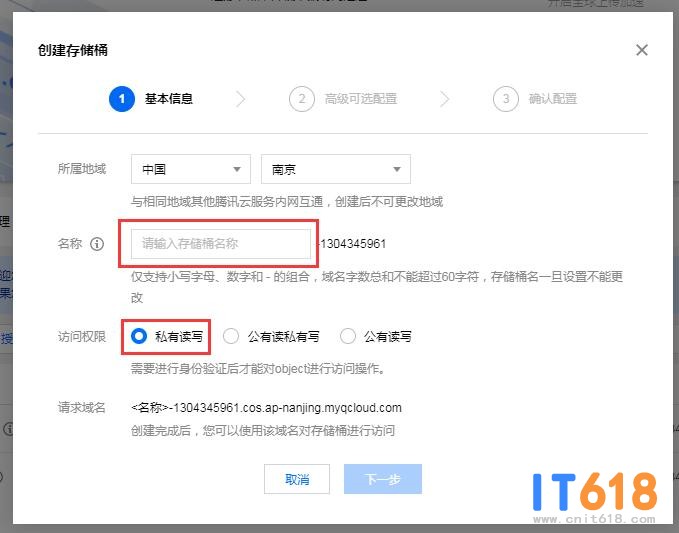Select step 3 确认配置
The image size is (679, 533).
[x=535, y=99]
